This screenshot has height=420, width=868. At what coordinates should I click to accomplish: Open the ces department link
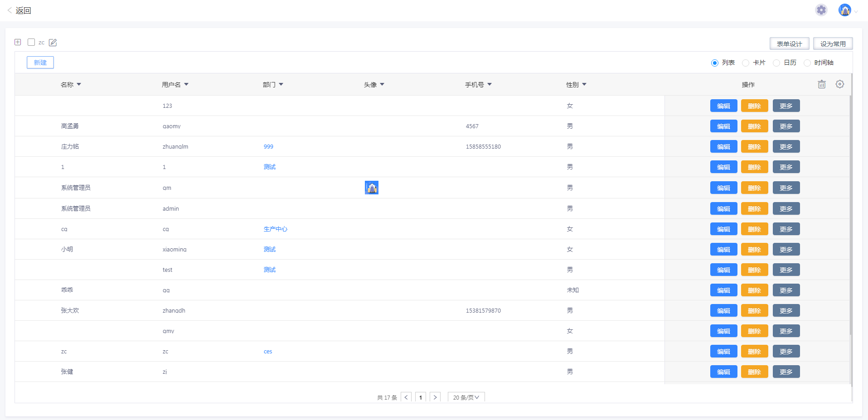click(268, 351)
